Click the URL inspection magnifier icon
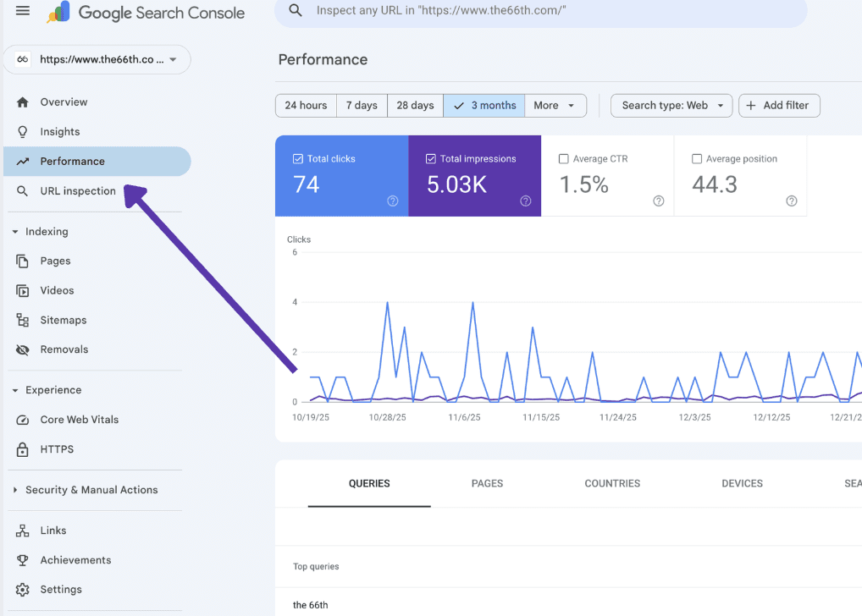Viewport: 862px width, 616px height. pos(23,191)
